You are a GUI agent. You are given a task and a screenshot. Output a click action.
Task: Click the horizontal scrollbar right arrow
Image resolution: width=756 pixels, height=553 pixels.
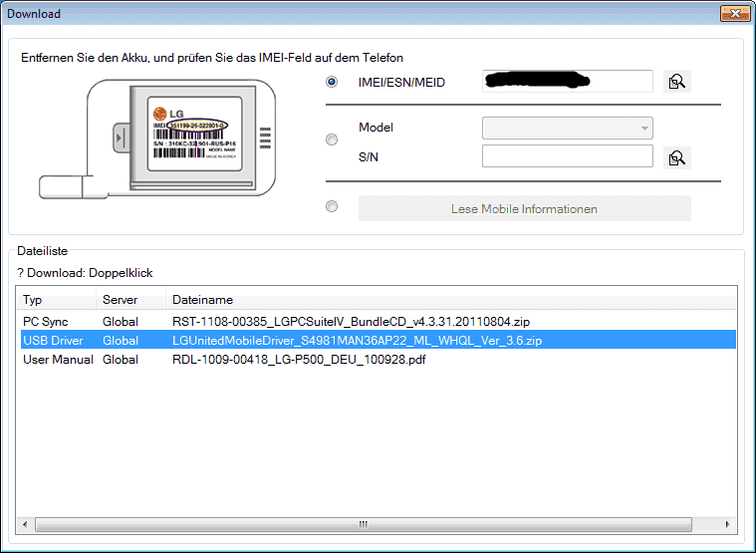[x=727, y=524]
